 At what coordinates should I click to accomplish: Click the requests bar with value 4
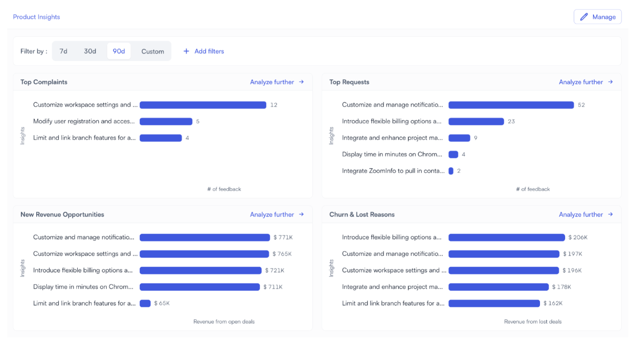(453, 154)
